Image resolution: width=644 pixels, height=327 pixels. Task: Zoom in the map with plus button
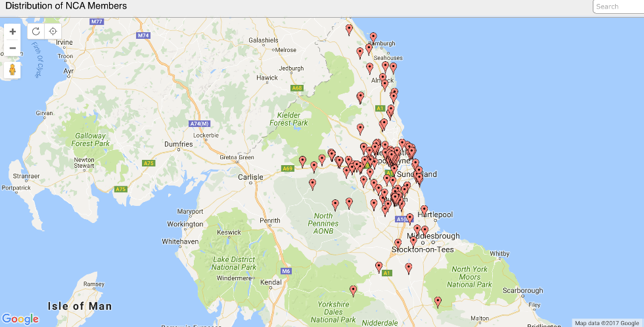(x=12, y=32)
